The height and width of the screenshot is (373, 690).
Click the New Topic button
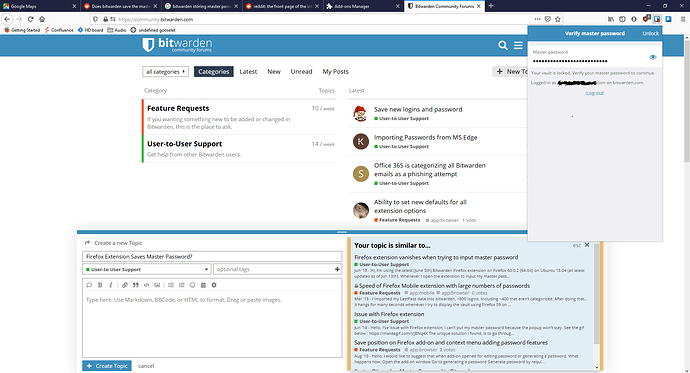click(x=510, y=71)
